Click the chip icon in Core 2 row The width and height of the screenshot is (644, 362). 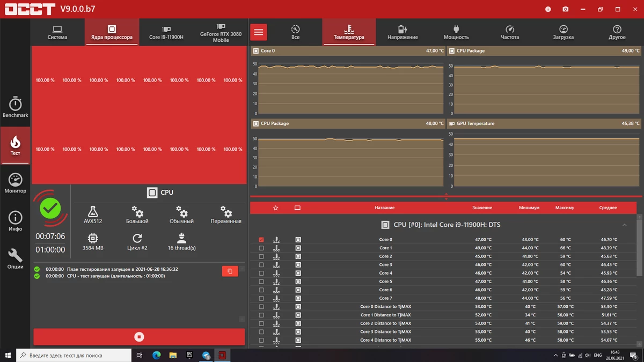[298, 256]
